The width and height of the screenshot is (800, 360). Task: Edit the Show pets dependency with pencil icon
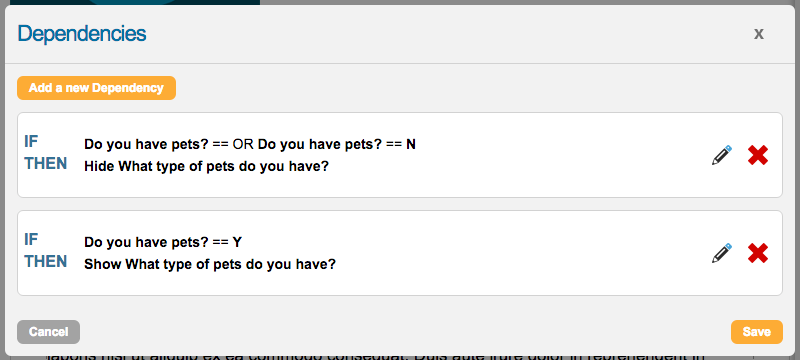(x=721, y=253)
